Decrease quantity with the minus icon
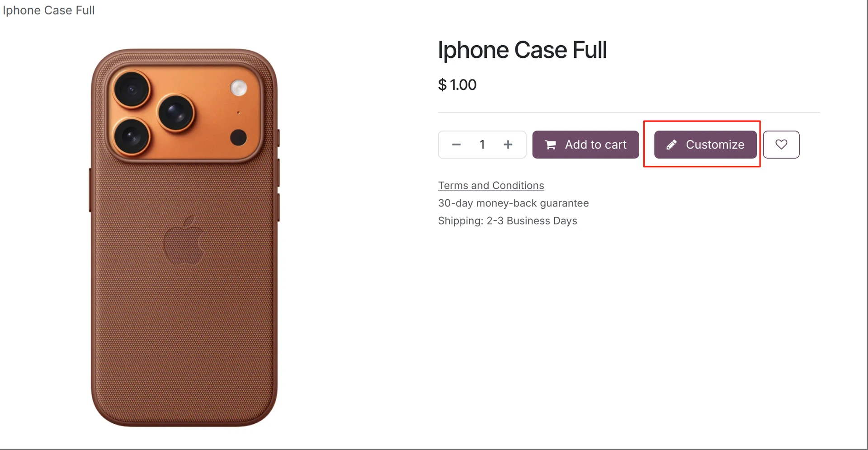Viewport: 868px width, 450px height. pos(456,145)
